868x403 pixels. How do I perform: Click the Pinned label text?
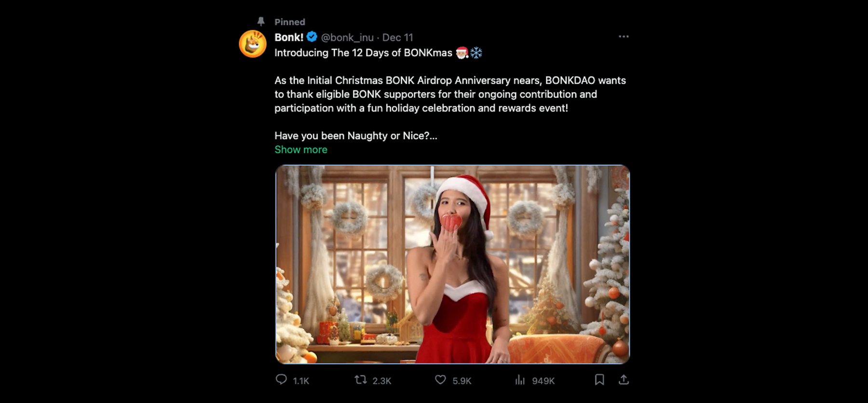[290, 22]
